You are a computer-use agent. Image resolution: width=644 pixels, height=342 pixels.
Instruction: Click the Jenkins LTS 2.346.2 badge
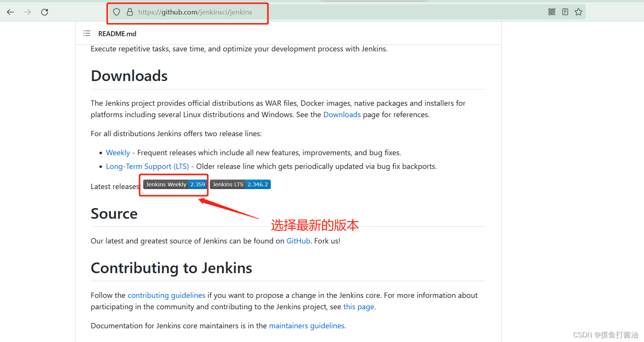coord(240,185)
